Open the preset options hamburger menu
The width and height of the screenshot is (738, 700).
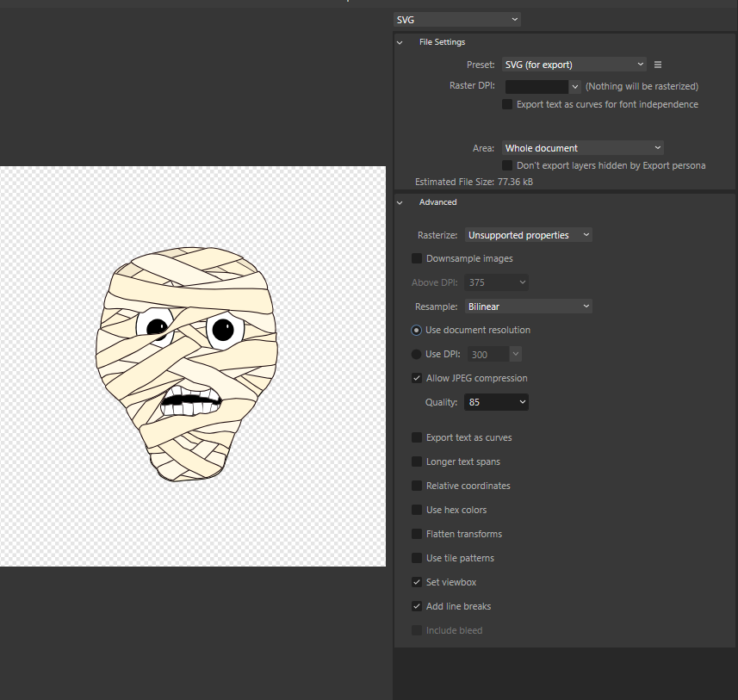click(658, 65)
